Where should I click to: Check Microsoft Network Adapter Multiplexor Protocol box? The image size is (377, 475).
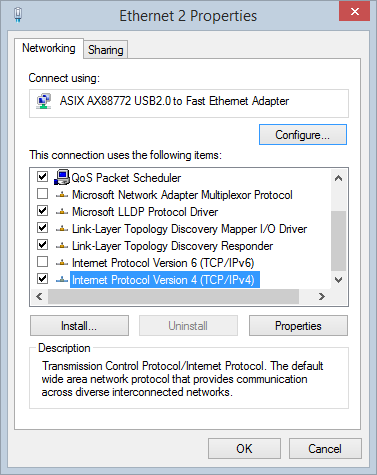42,194
